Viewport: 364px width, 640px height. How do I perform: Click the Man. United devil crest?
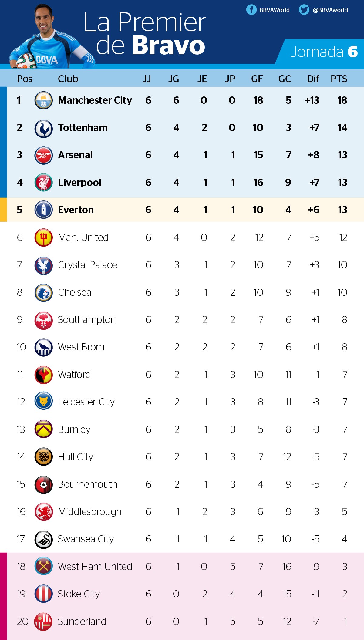pyautogui.click(x=44, y=237)
